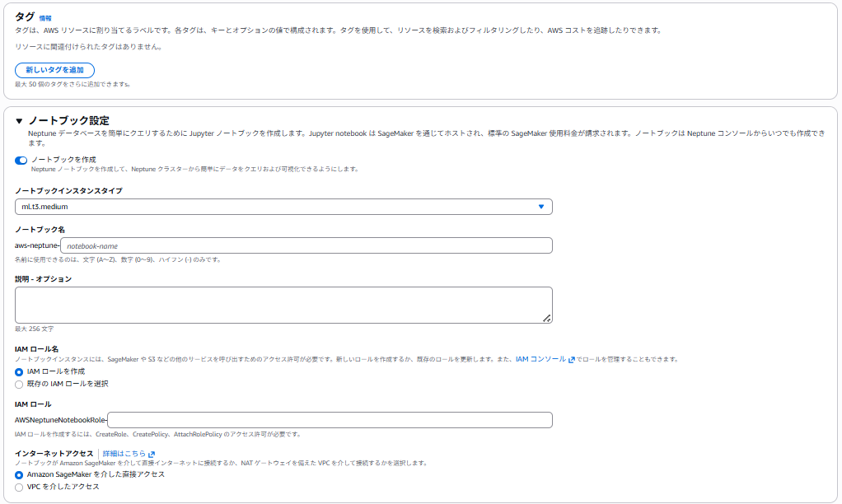
Task: Click the インターネットアクセス label
Action: tap(54, 454)
